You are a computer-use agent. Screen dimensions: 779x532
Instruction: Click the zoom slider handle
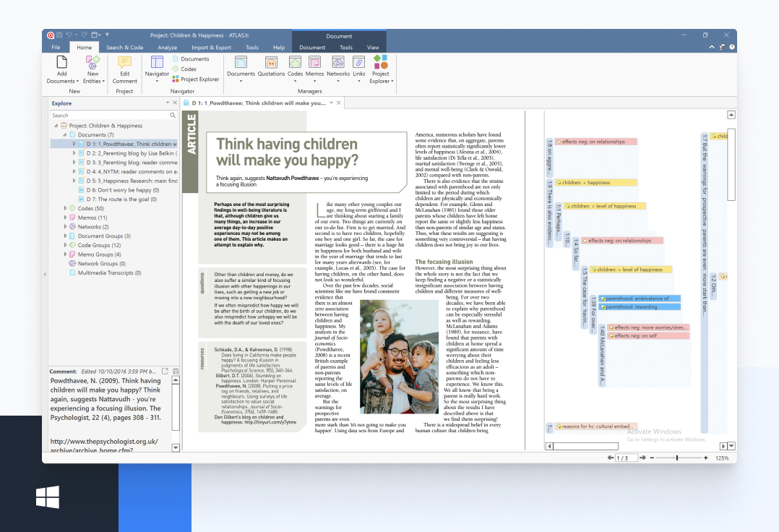[677, 458]
